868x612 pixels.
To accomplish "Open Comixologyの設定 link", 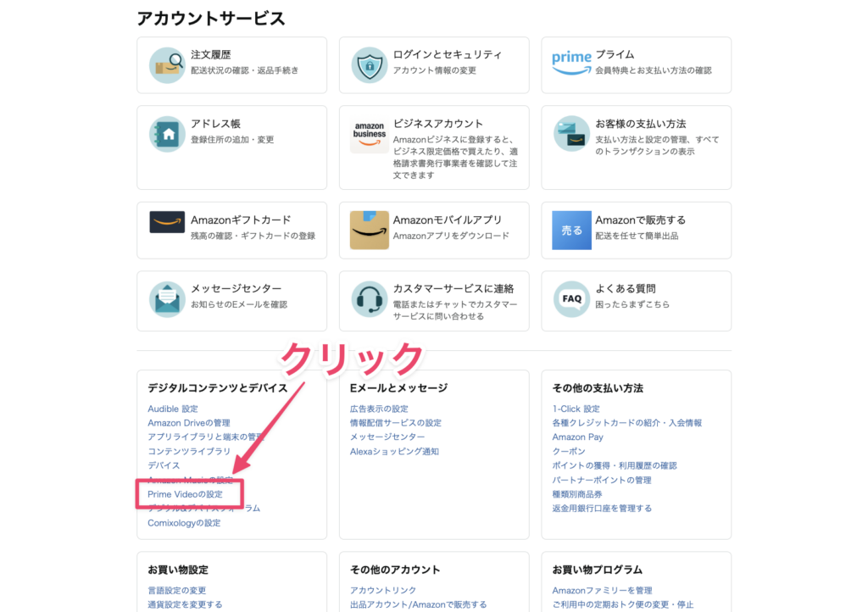I will (184, 523).
